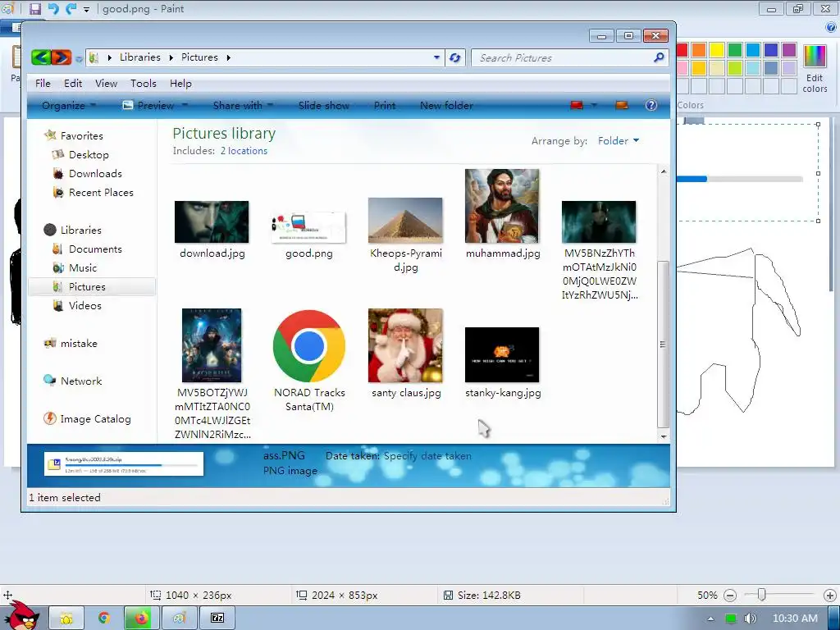Open Chrome from the taskbar
Viewport: 840px width, 630px height.
pos(104,619)
